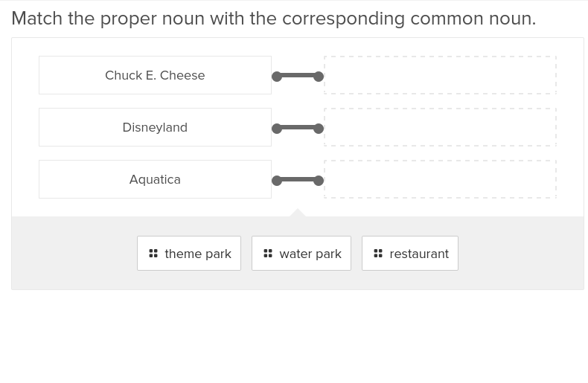
Task: Click the drag handle icon on "theme park"
Action: [x=153, y=254]
